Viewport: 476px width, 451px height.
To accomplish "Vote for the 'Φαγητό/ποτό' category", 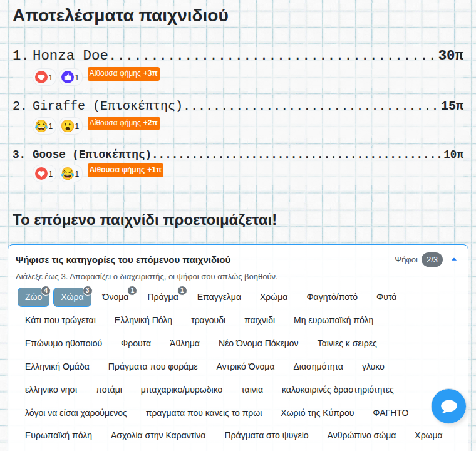I will pyautogui.click(x=332, y=297).
